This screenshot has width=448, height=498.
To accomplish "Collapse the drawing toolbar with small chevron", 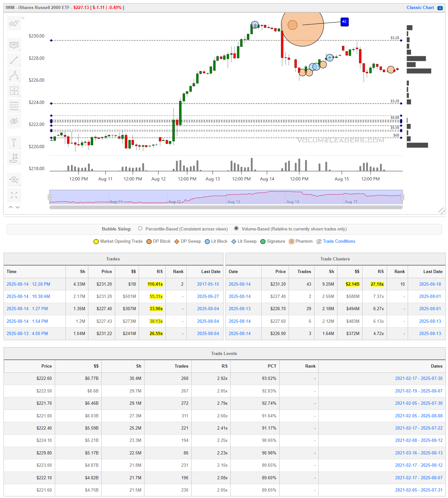I will point(23,18).
